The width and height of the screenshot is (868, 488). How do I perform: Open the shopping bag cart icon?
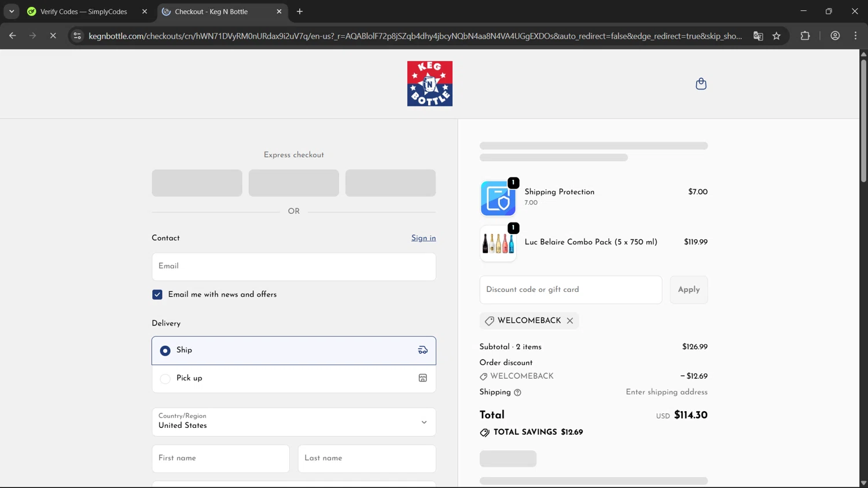pos(701,84)
